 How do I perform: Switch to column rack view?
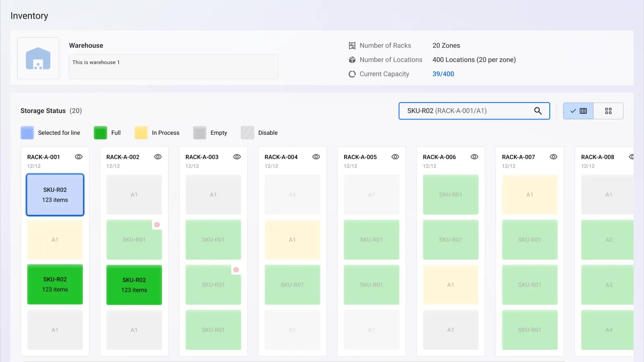tap(578, 111)
